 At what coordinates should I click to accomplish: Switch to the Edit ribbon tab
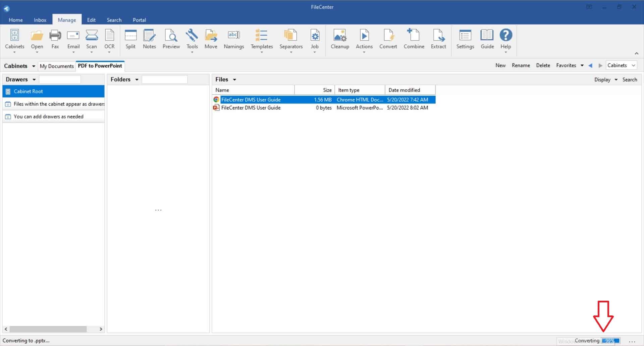coord(91,20)
